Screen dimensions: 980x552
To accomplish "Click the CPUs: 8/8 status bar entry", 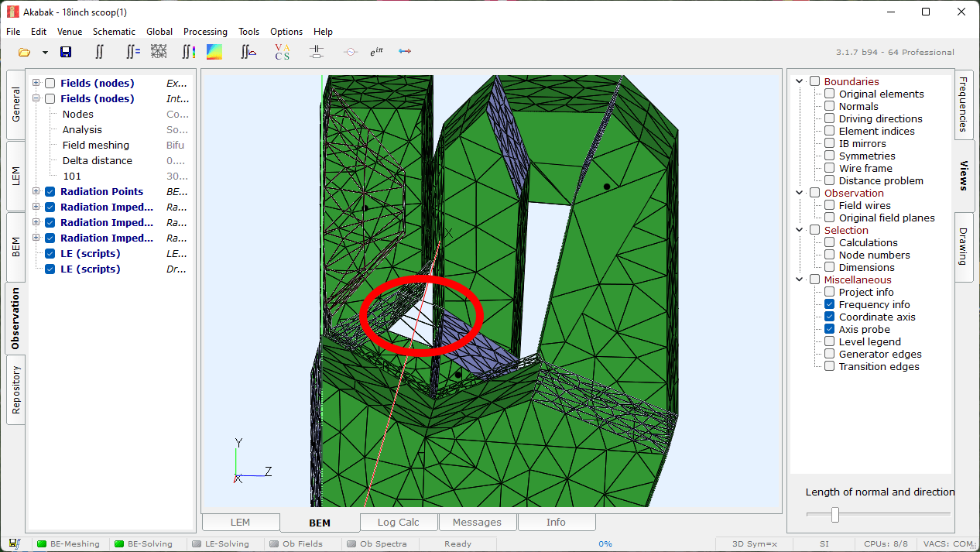I will tap(886, 543).
